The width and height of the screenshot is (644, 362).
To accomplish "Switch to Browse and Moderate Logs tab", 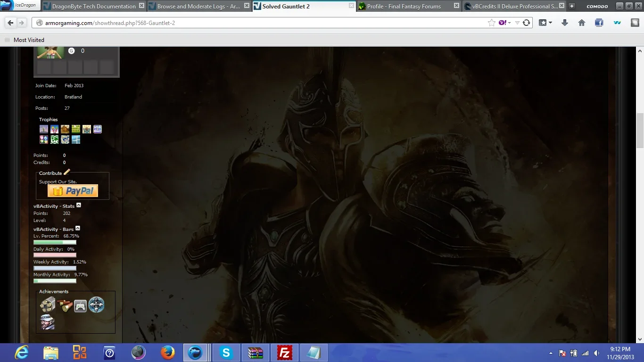I will pyautogui.click(x=198, y=6).
